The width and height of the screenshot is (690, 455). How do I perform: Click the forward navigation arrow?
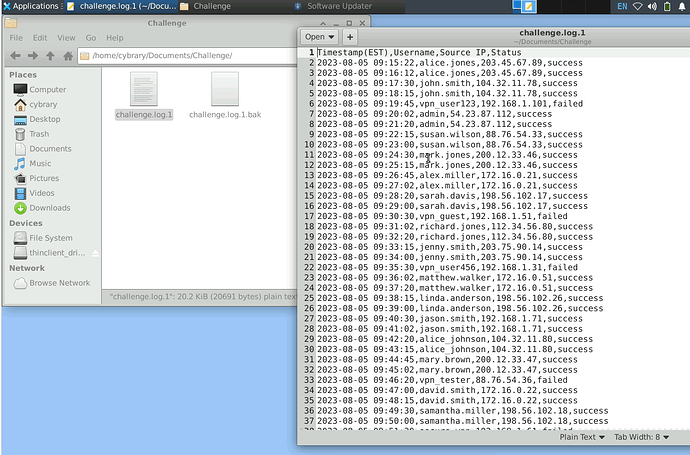32,55
